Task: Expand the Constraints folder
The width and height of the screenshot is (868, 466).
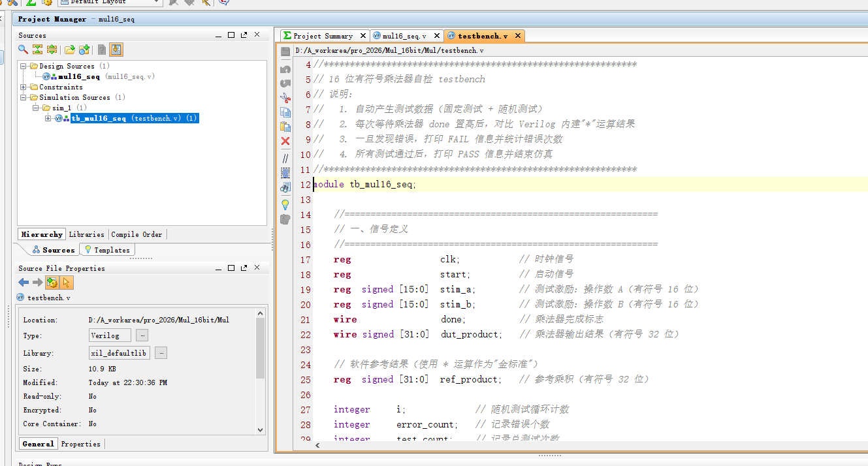Action: pos(24,87)
